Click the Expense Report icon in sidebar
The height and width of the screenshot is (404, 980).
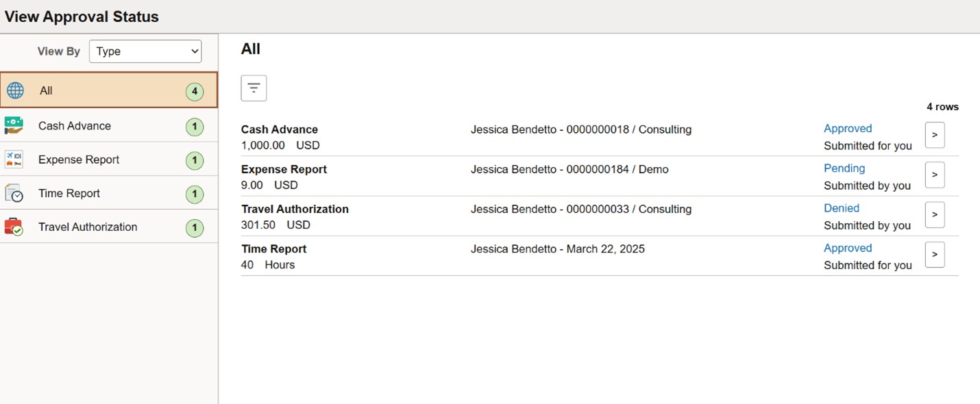pyautogui.click(x=14, y=160)
